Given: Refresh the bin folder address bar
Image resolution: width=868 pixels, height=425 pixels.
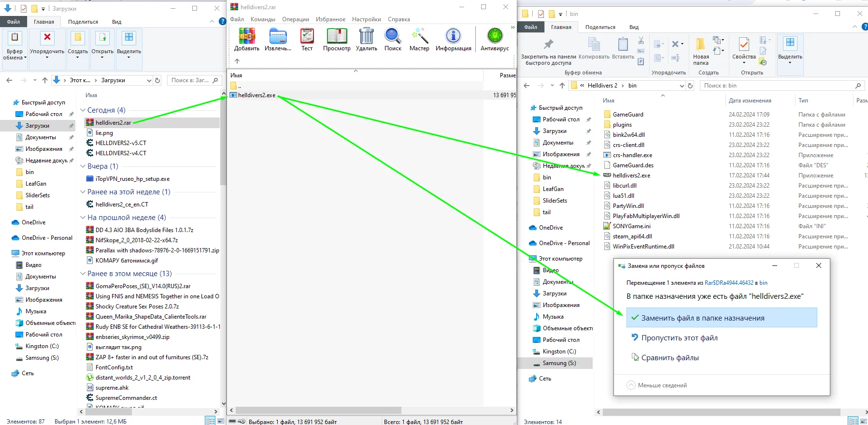Looking at the screenshot, I should click(690, 86).
